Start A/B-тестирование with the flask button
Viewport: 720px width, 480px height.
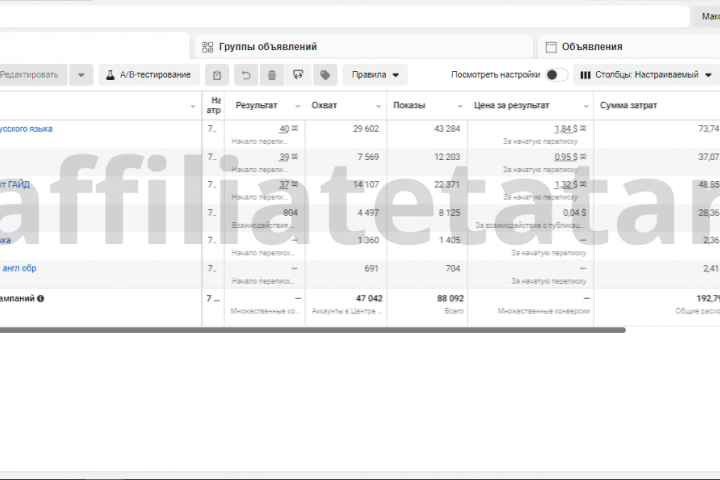click(x=149, y=75)
